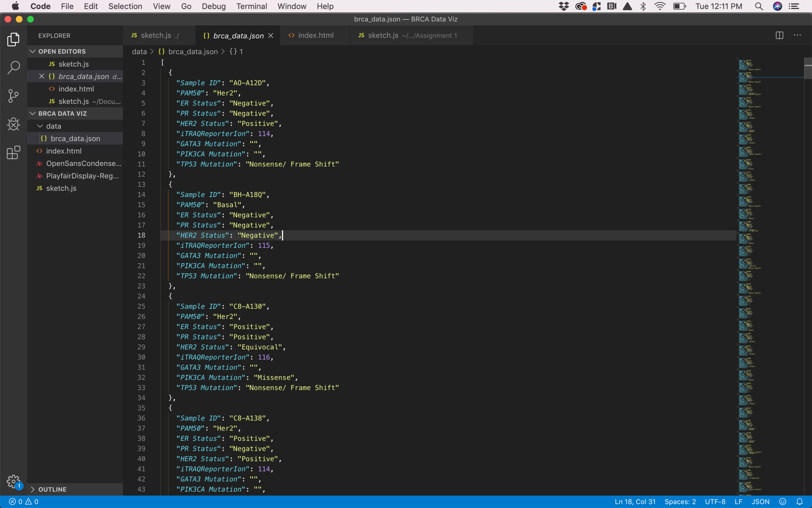Expand the OUTLINE section

tap(33, 489)
